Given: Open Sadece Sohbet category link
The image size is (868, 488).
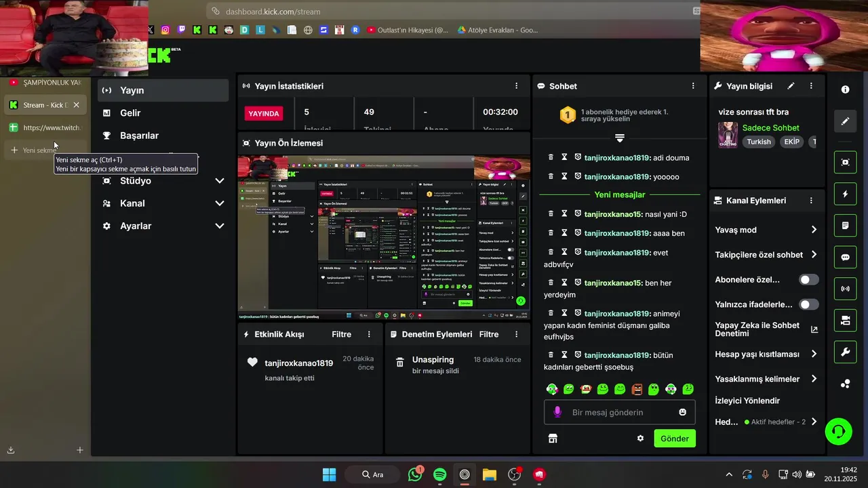Looking at the screenshot, I should (770, 127).
